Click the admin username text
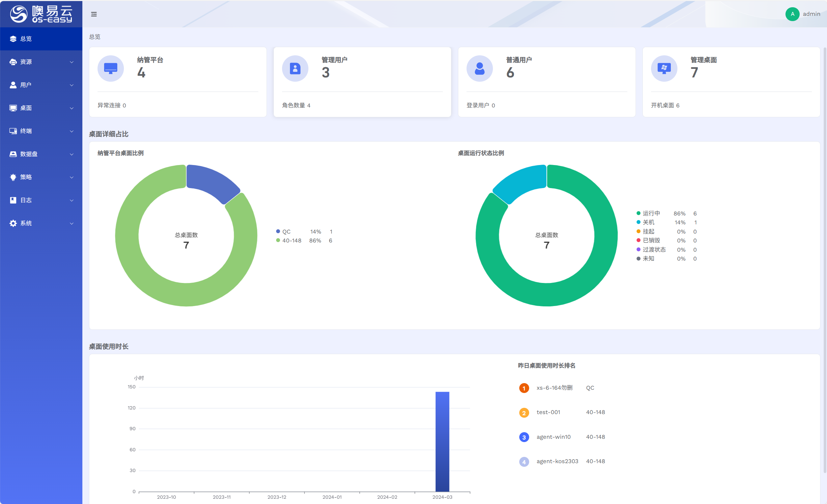The height and width of the screenshot is (504, 827). click(x=811, y=14)
